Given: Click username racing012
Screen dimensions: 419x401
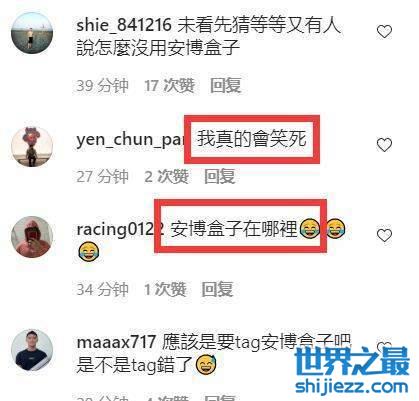Looking at the screenshot, I should tap(116, 229).
